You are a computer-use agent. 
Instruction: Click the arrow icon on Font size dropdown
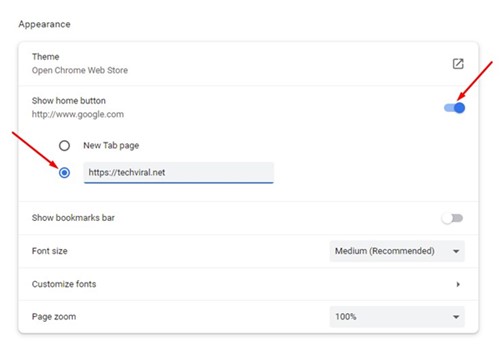[456, 251]
